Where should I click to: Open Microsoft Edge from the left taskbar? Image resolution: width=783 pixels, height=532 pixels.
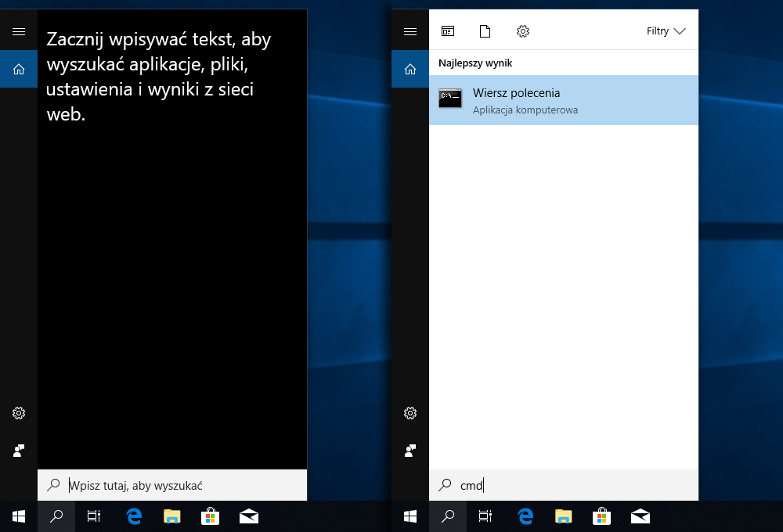134,516
